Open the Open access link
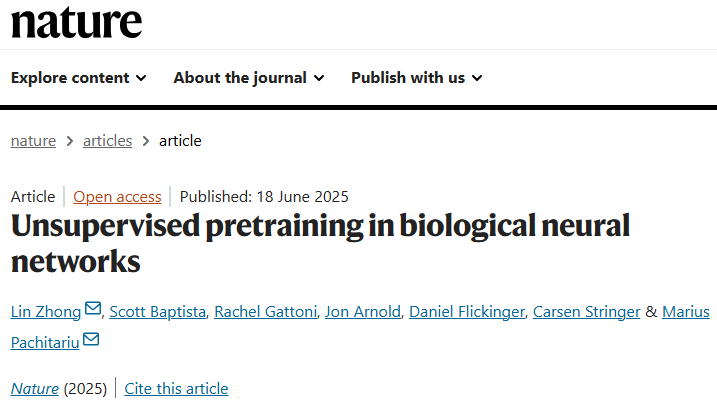Image resolution: width=717 pixels, height=407 pixels. 117,197
